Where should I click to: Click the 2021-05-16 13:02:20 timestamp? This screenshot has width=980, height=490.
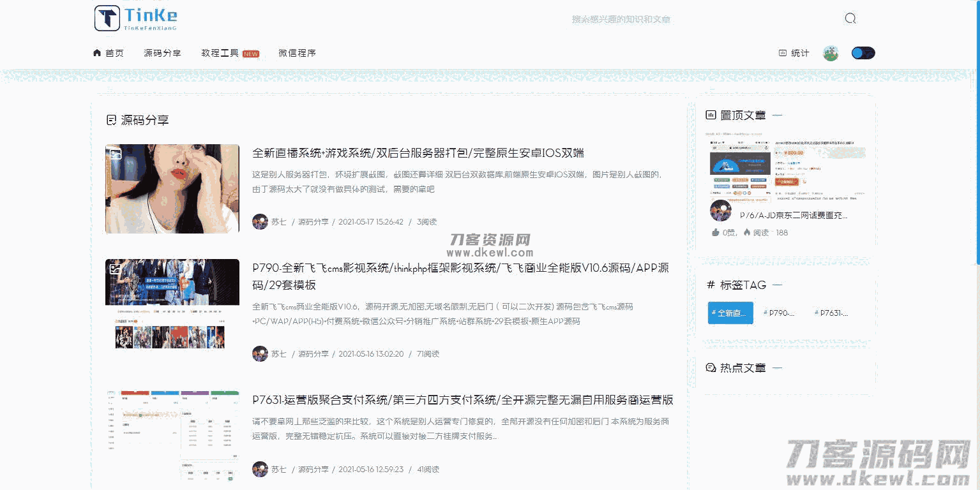pyautogui.click(x=371, y=354)
